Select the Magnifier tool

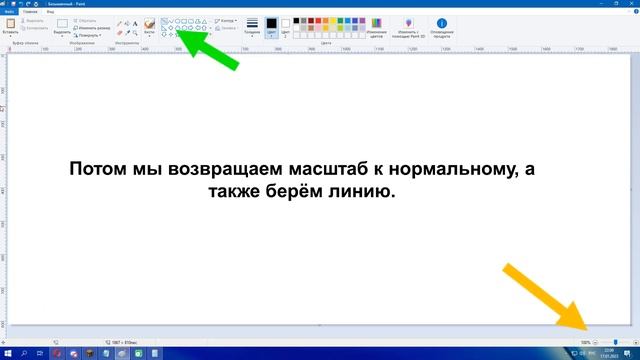[x=135, y=33]
